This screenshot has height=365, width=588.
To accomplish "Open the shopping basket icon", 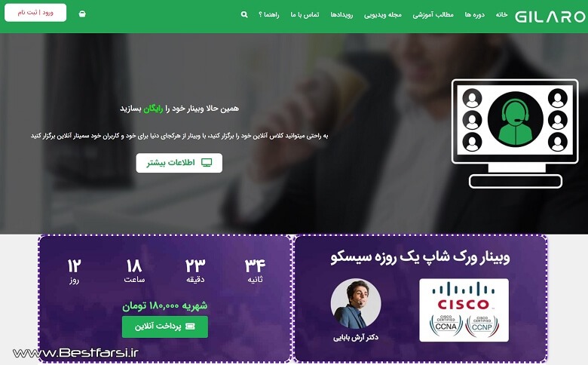I will (82, 14).
